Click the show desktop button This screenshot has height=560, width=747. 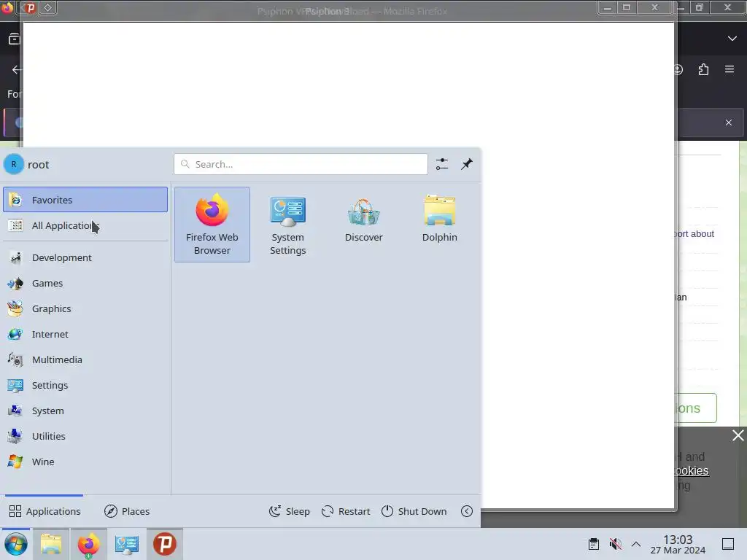(x=728, y=544)
